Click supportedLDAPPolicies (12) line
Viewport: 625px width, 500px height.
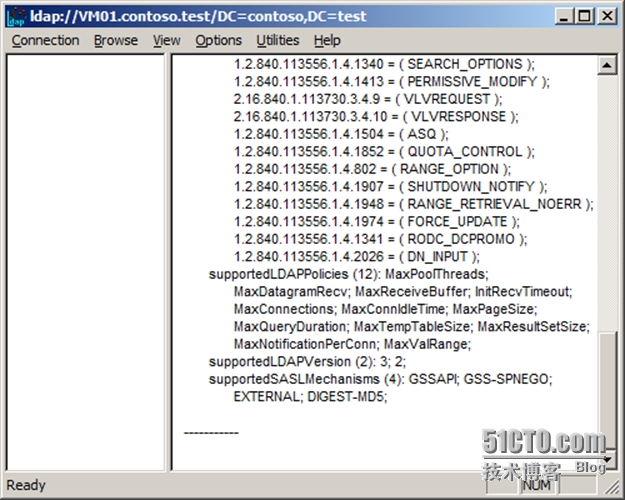(349, 274)
